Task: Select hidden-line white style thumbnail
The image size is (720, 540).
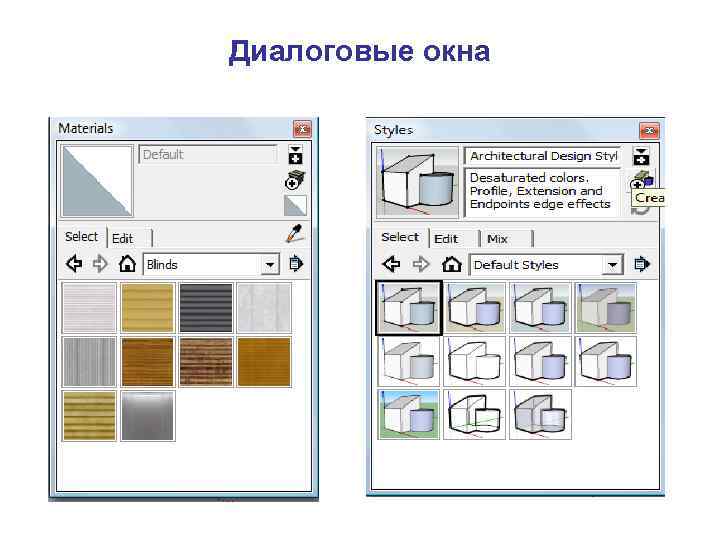Action: coord(475,361)
